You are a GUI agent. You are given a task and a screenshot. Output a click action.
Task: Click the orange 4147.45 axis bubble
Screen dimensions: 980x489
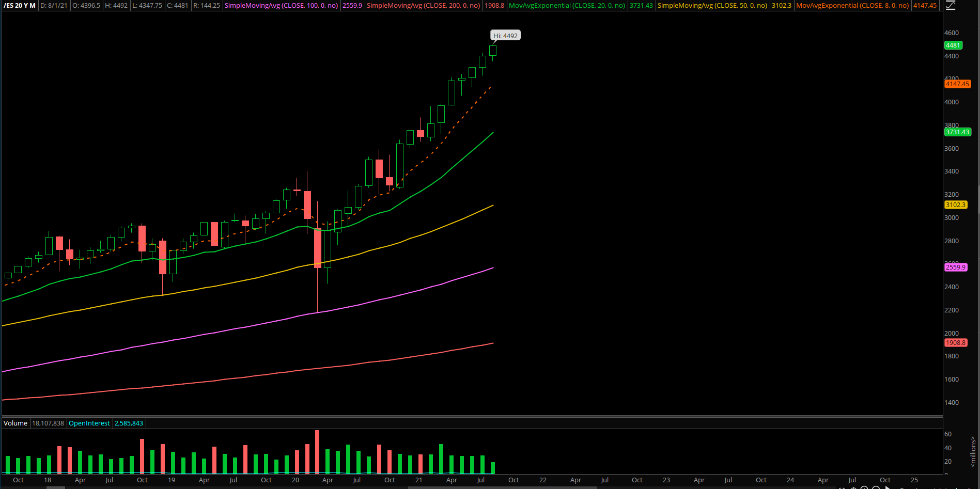(x=957, y=84)
